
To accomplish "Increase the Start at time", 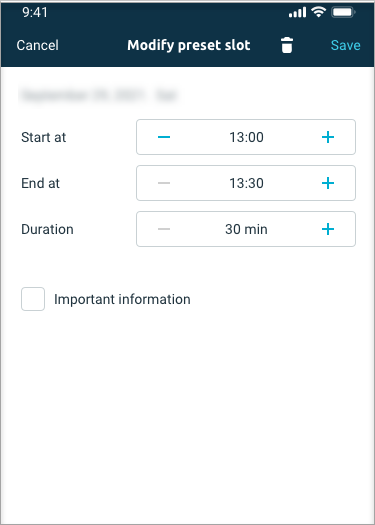I will click(x=328, y=137).
